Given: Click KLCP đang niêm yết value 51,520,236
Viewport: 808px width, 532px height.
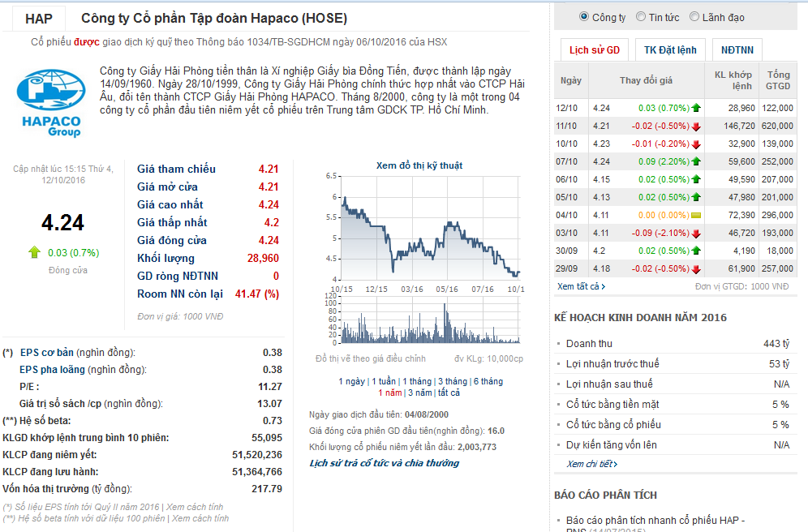Looking at the screenshot, I should coord(257,455).
